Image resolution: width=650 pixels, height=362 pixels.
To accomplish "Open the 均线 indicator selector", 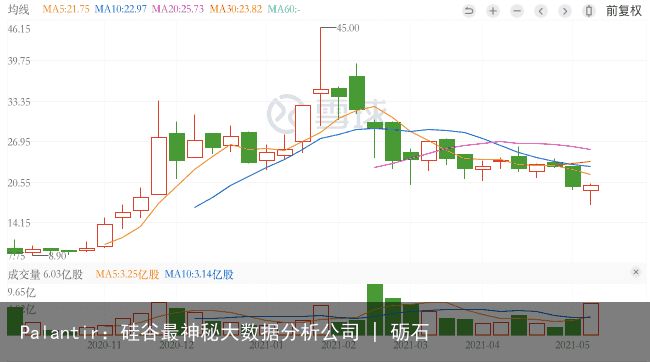I will pos(19,9).
